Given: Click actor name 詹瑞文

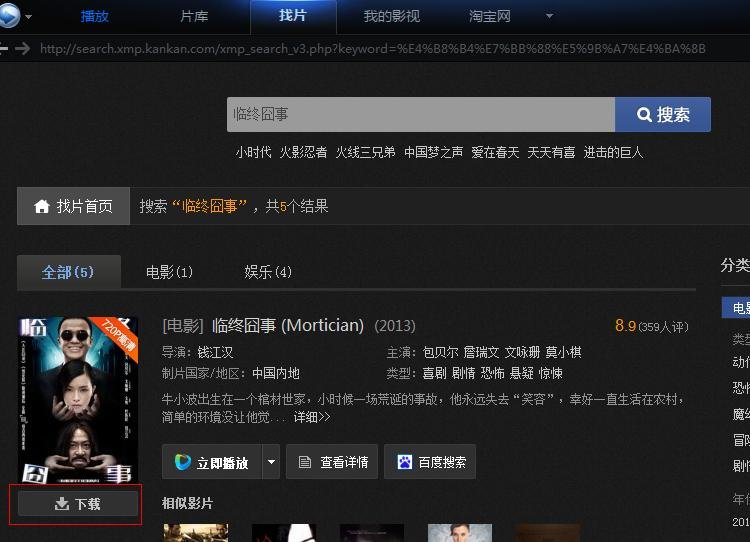Looking at the screenshot, I should click(481, 353).
